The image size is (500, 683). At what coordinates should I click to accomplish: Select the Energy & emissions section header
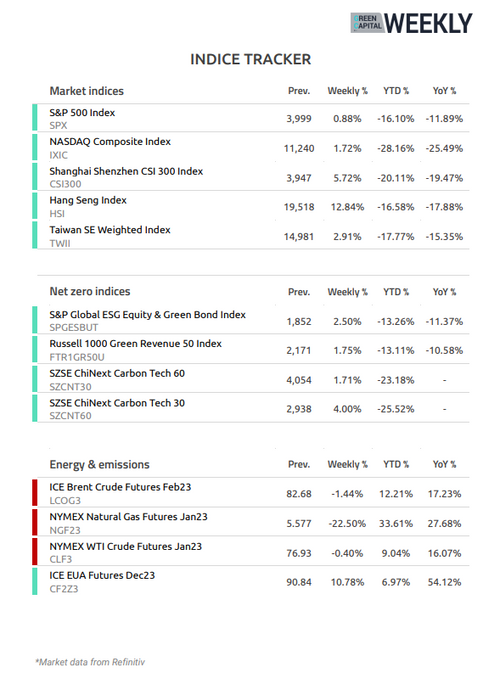pyautogui.click(x=99, y=464)
